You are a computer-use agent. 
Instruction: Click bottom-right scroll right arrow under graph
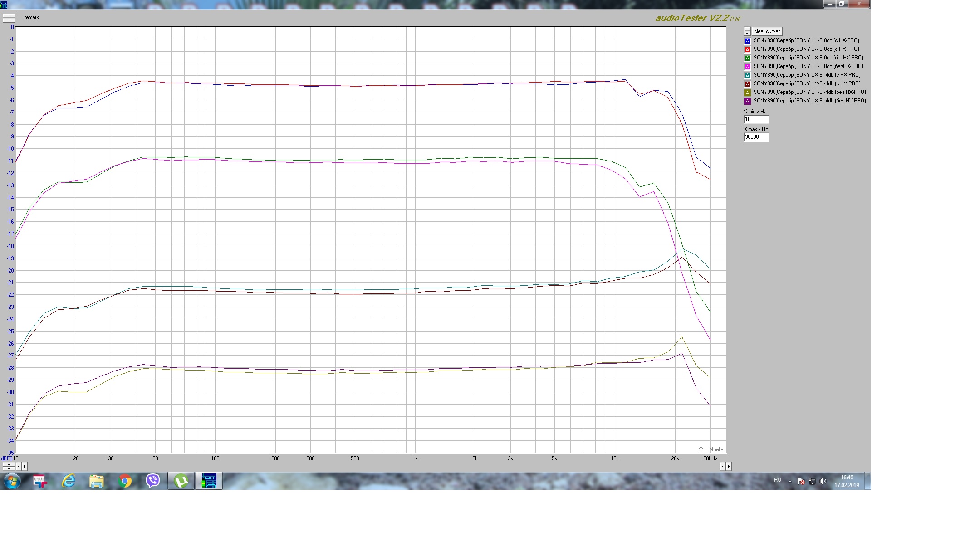729,466
